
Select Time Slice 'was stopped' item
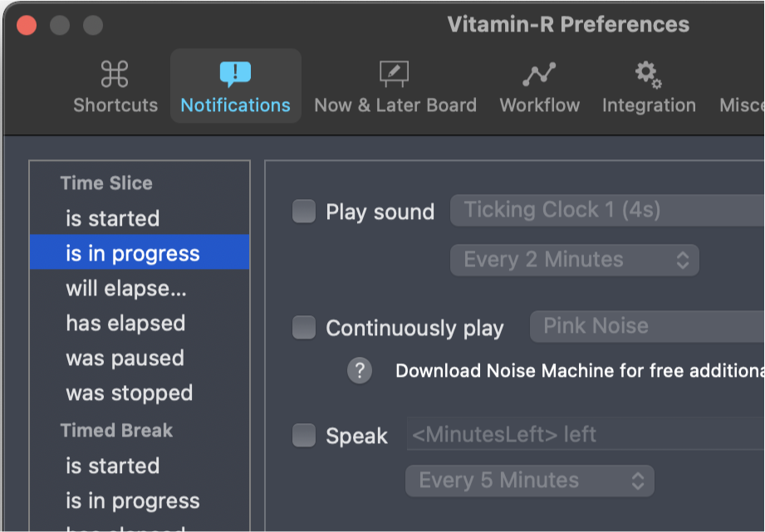tap(140, 393)
